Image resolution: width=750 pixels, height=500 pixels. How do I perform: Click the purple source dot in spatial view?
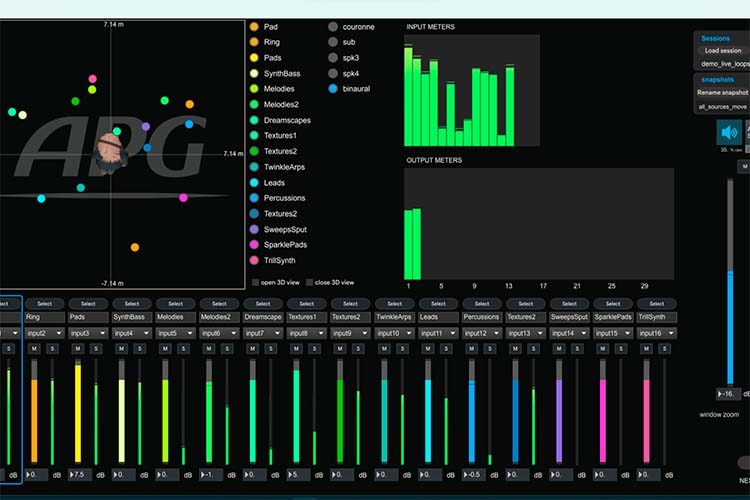click(x=146, y=127)
